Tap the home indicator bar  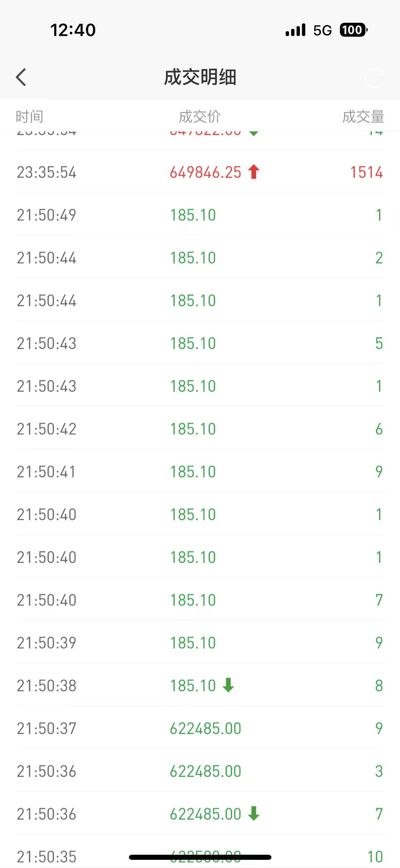coord(200,857)
